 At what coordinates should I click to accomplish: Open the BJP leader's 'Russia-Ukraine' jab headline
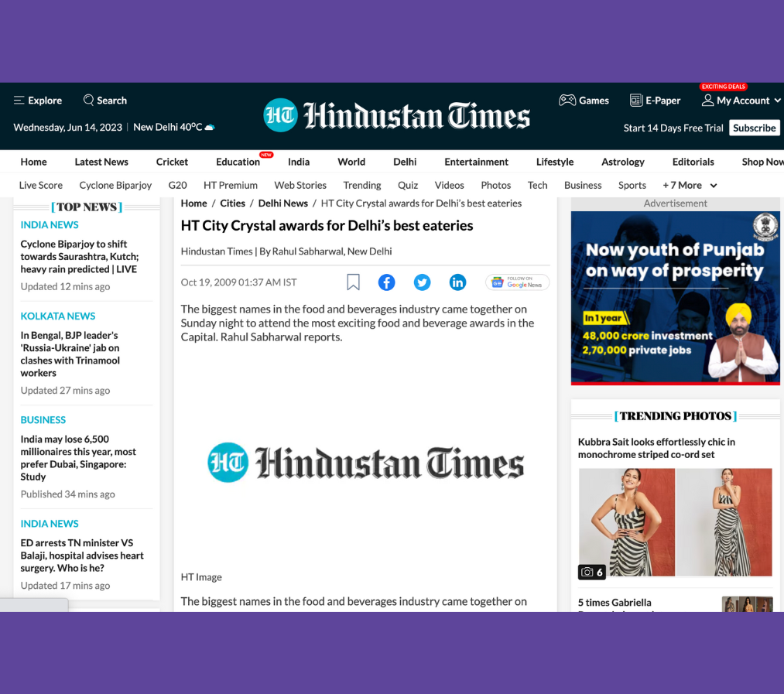tap(70, 354)
